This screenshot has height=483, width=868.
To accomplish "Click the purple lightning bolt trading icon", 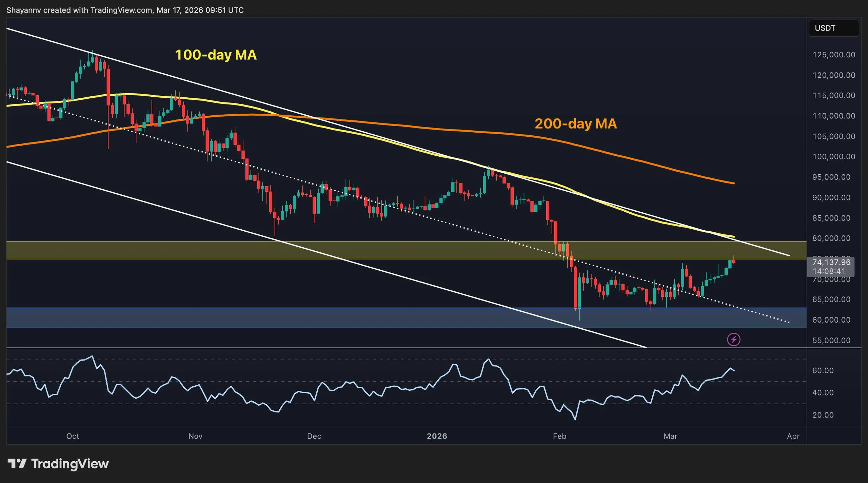I will coord(734,339).
